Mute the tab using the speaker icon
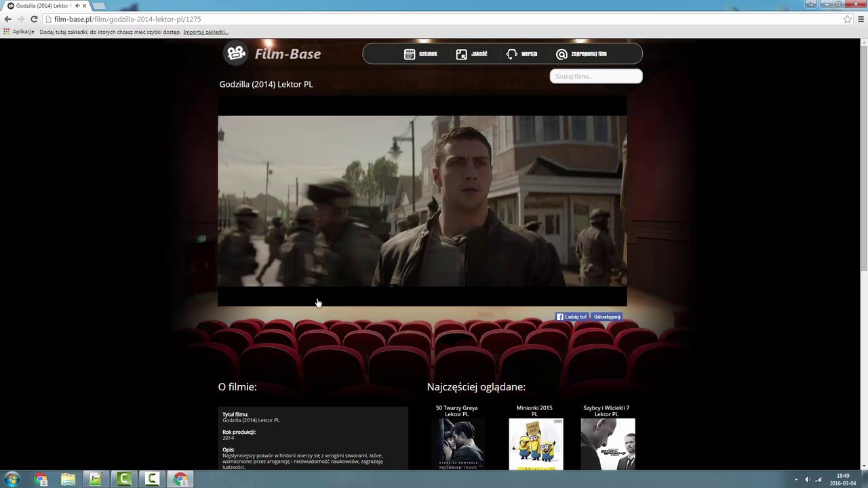Image resolution: width=868 pixels, height=488 pixels. (77, 5)
